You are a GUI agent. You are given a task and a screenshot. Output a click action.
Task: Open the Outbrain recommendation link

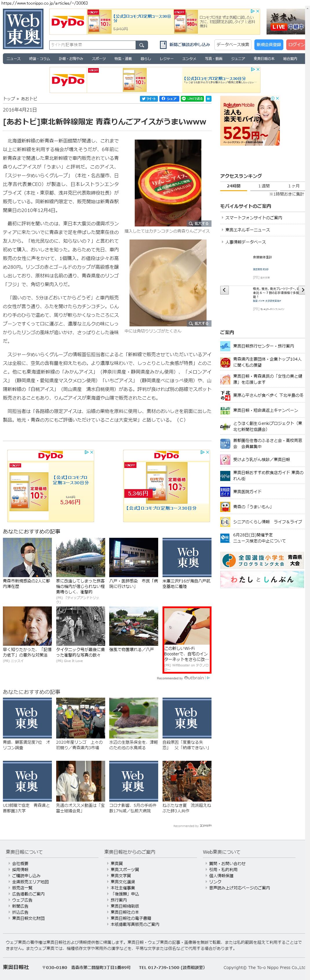coord(184,678)
